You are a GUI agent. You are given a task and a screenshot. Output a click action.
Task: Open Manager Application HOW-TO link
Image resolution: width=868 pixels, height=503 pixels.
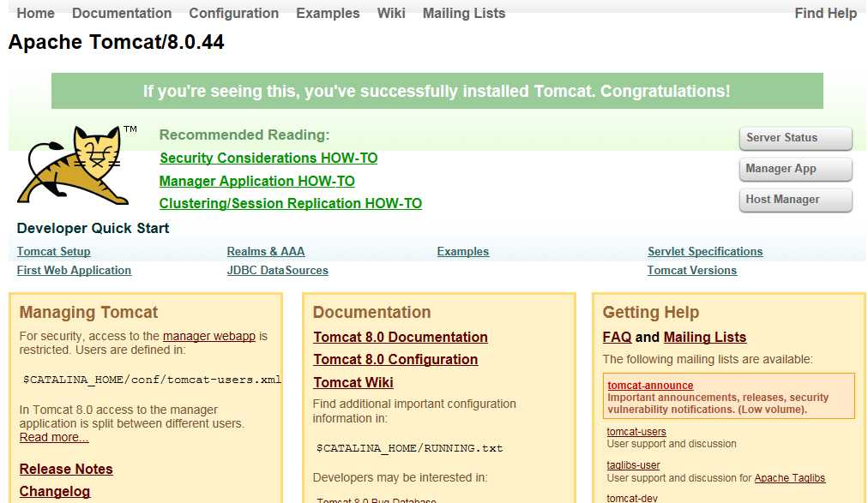pos(256,182)
